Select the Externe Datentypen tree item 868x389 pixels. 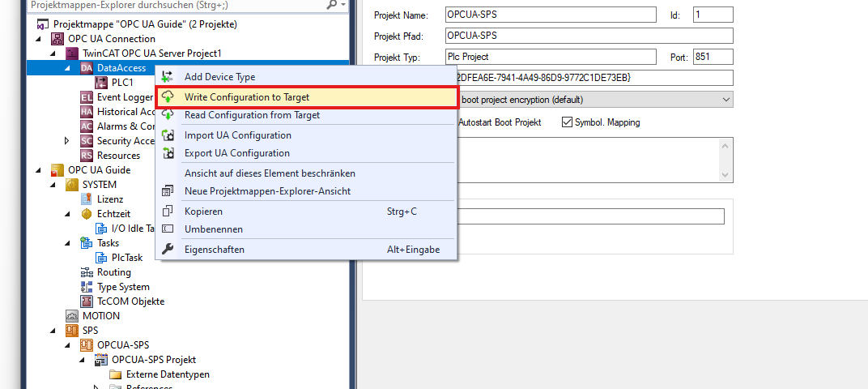pos(168,374)
